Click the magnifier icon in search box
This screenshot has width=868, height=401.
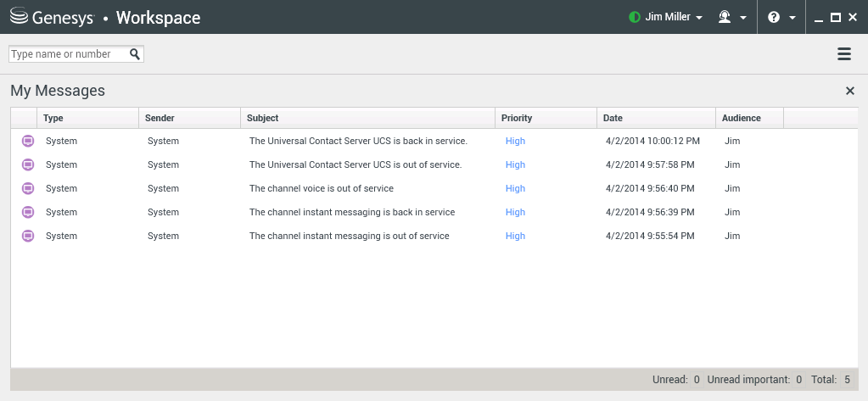135,54
